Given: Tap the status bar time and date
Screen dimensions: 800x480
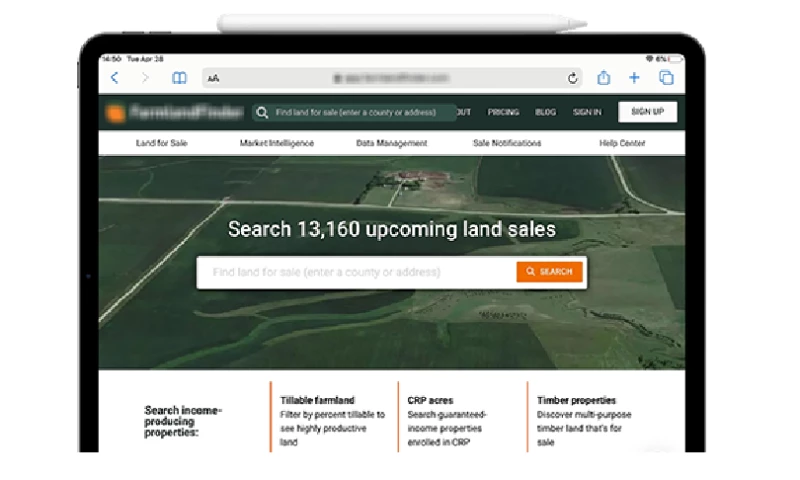Looking at the screenshot, I should point(133,59).
